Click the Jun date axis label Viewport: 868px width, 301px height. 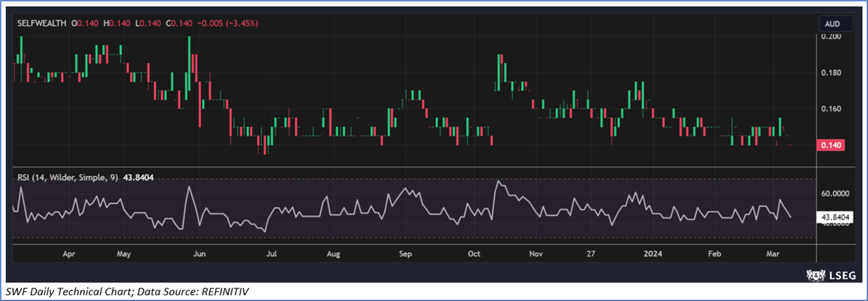(x=199, y=254)
